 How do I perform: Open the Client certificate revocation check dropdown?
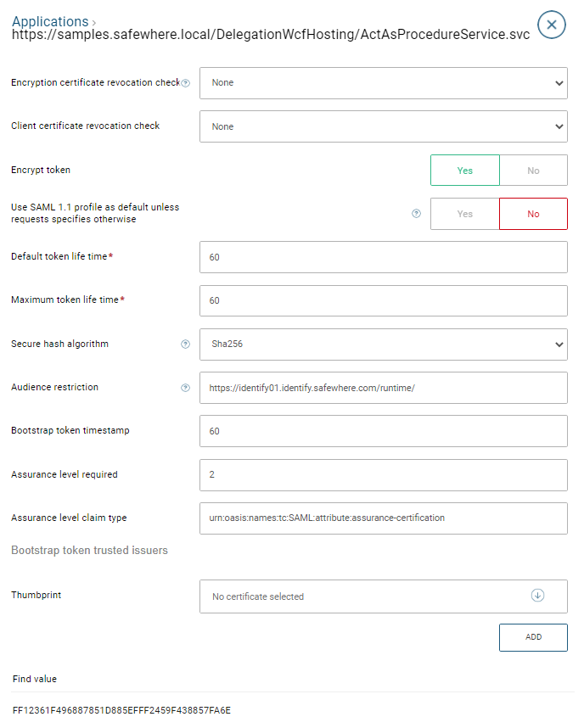point(382,126)
